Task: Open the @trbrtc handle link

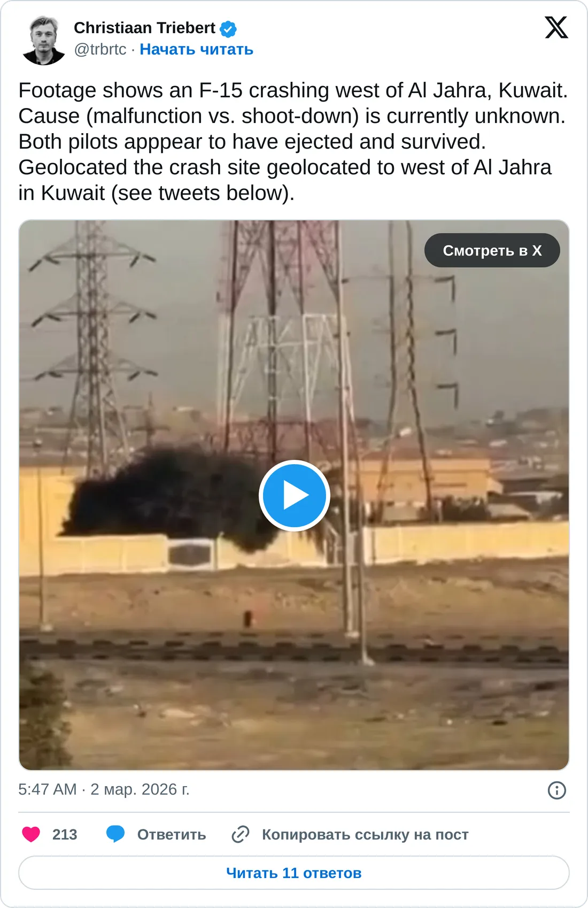Action: point(100,49)
